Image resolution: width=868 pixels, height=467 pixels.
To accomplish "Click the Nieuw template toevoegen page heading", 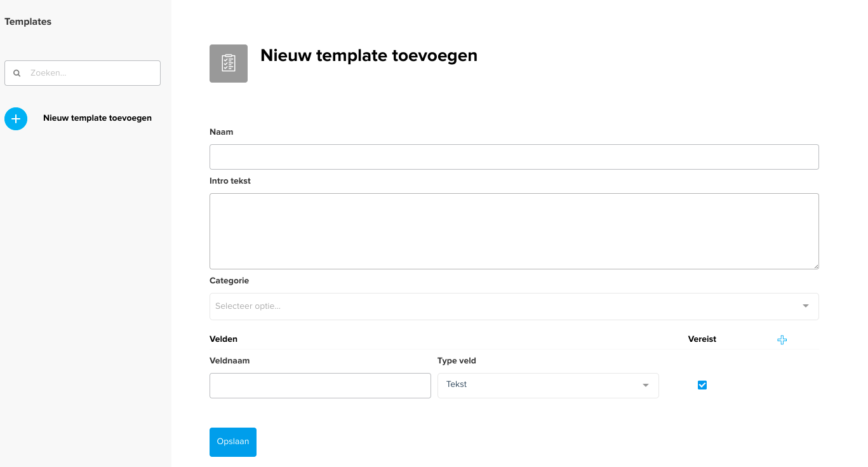I will [x=369, y=55].
